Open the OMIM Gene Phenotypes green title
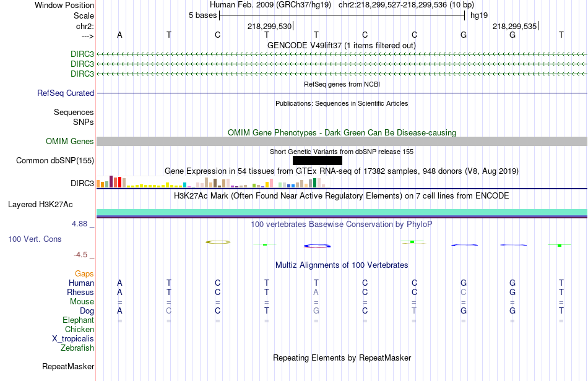Image resolution: width=588 pixels, height=381 pixels. (342, 132)
